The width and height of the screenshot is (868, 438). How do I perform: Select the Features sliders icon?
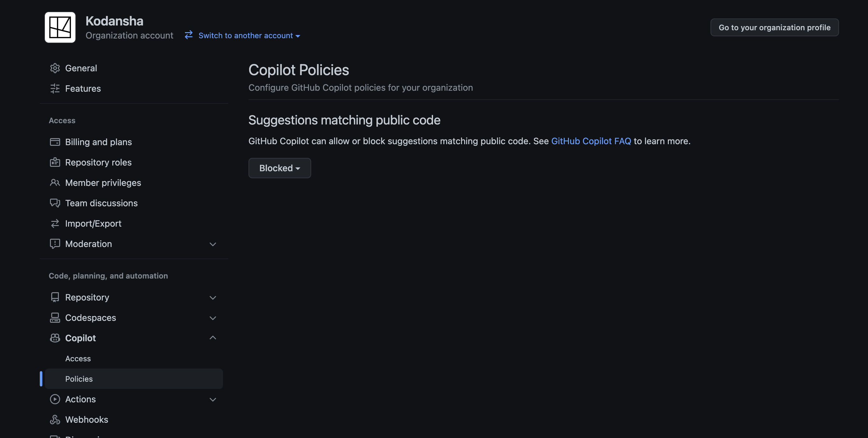point(55,88)
